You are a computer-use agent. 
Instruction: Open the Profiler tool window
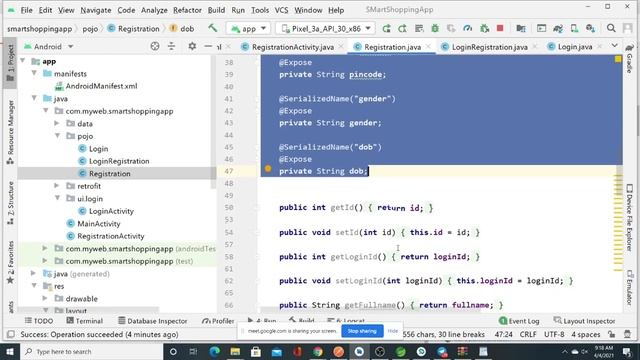coord(218,321)
